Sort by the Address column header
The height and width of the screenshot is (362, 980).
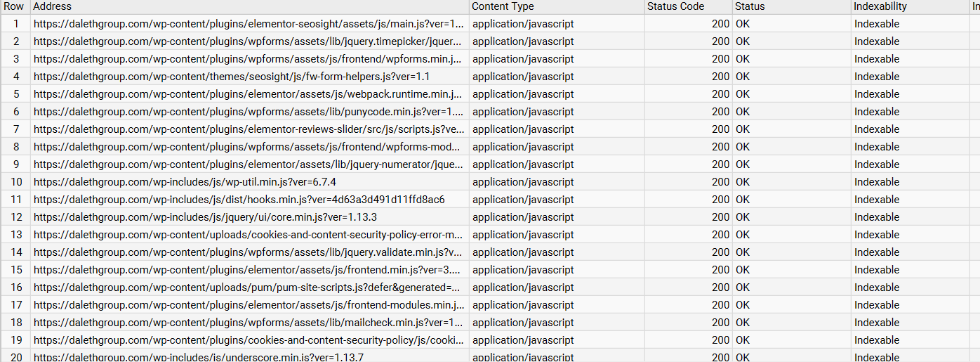pyautogui.click(x=249, y=6)
